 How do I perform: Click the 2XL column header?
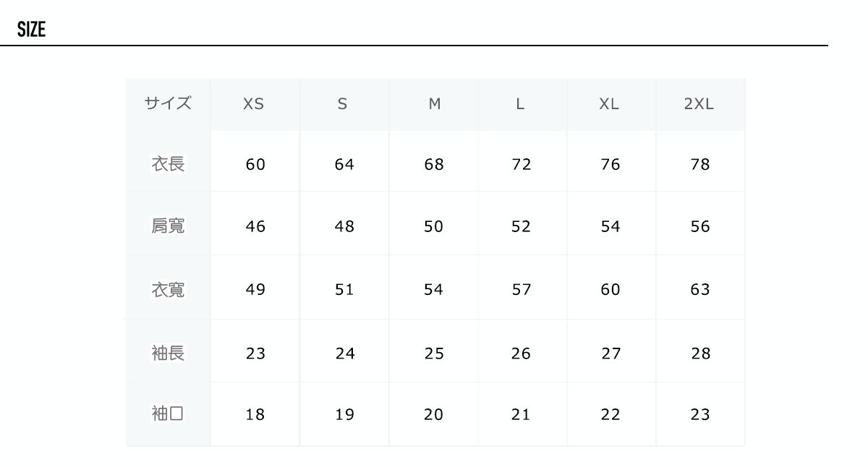point(699,104)
